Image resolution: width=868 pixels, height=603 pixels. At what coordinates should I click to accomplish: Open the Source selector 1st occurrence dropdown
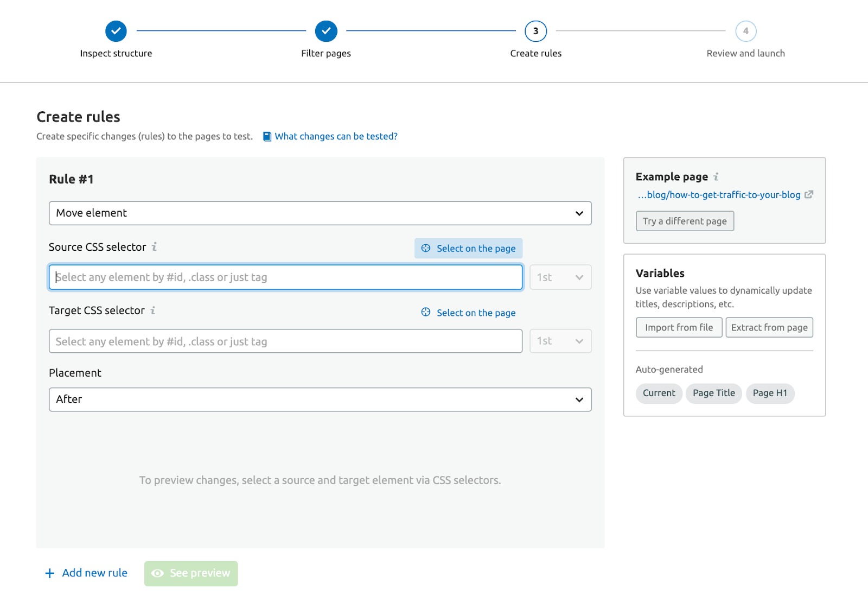pos(560,277)
